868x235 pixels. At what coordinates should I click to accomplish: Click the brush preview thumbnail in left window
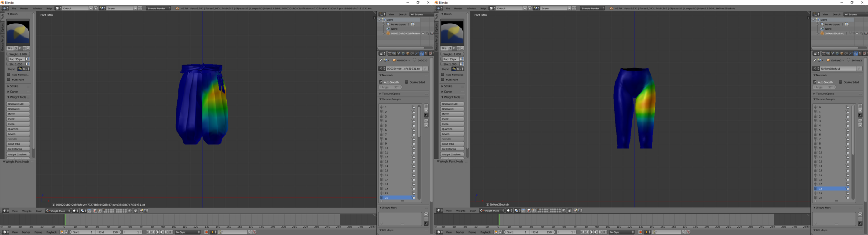[18, 32]
